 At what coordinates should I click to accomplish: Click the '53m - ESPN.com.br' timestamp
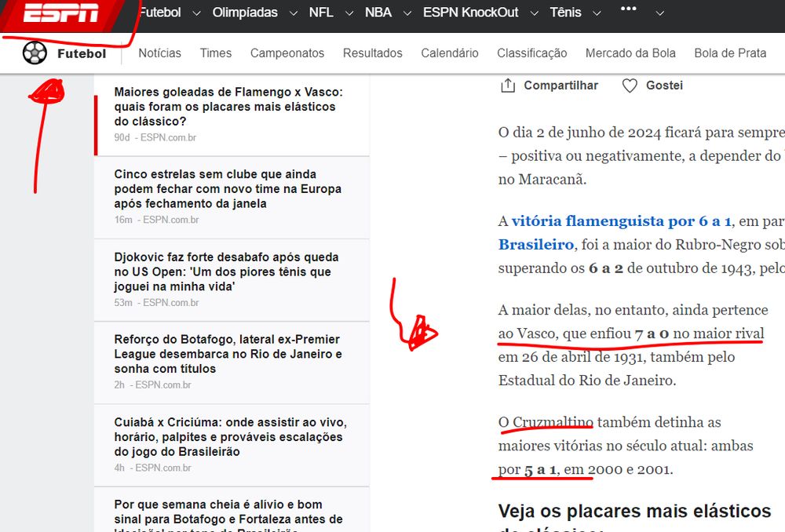(157, 303)
